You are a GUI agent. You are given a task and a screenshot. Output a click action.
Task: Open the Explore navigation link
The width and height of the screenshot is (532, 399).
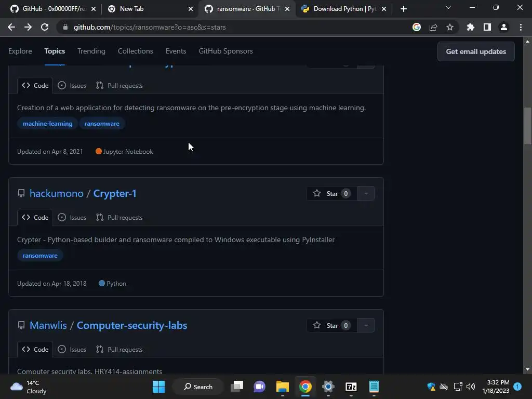pos(20,51)
